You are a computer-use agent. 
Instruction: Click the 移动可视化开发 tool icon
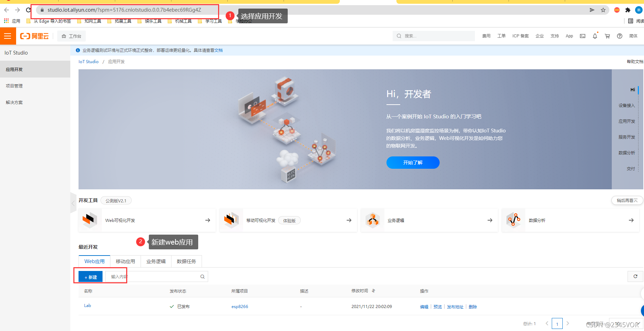(231, 220)
